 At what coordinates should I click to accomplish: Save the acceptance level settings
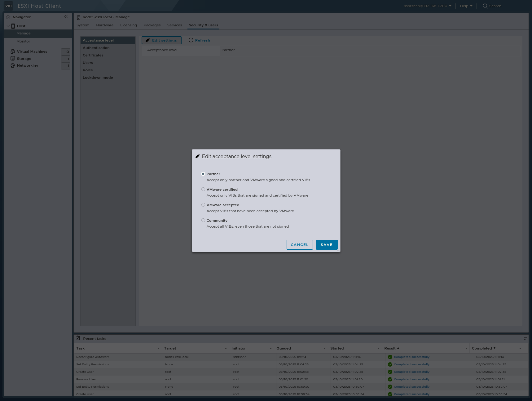[x=326, y=244]
